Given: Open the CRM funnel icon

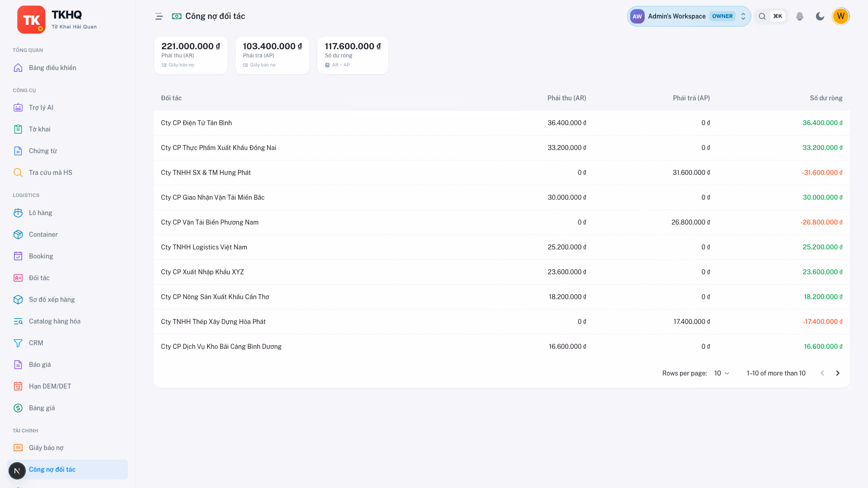Looking at the screenshot, I should point(18,343).
